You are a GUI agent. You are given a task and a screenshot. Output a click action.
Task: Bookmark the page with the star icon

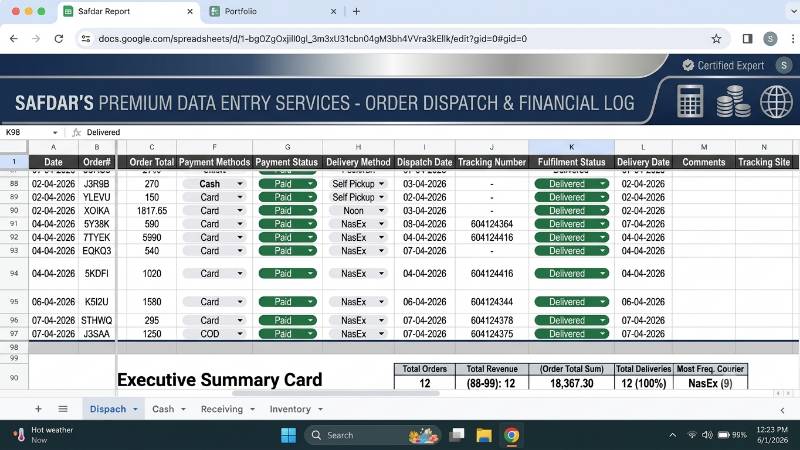[x=716, y=39]
